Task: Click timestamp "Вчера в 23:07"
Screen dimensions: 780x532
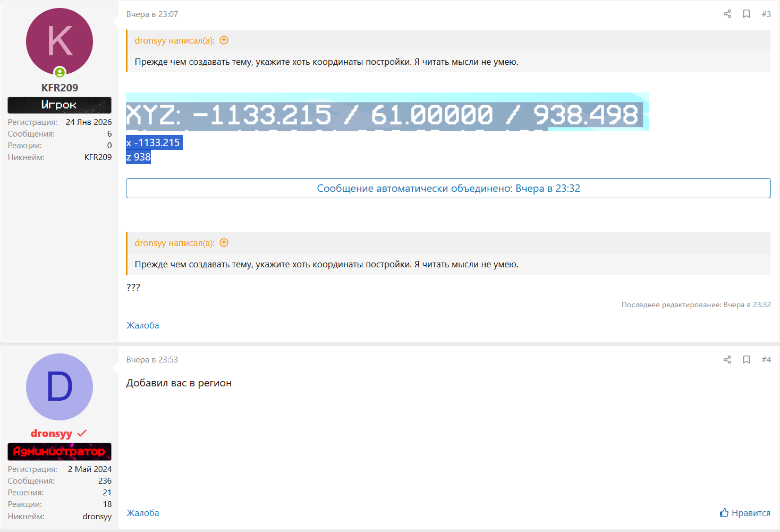Action: tap(152, 14)
